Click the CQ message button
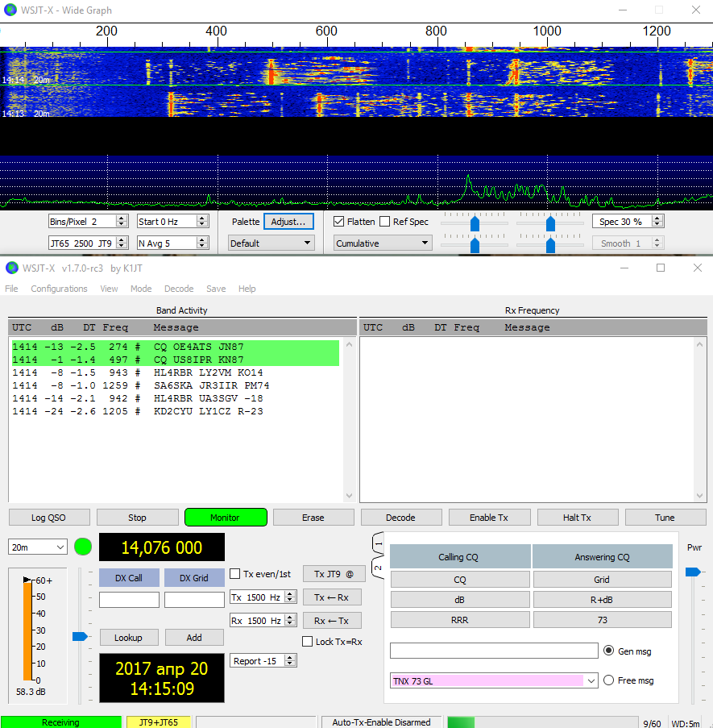The image size is (713, 728). [x=460, y=580]
